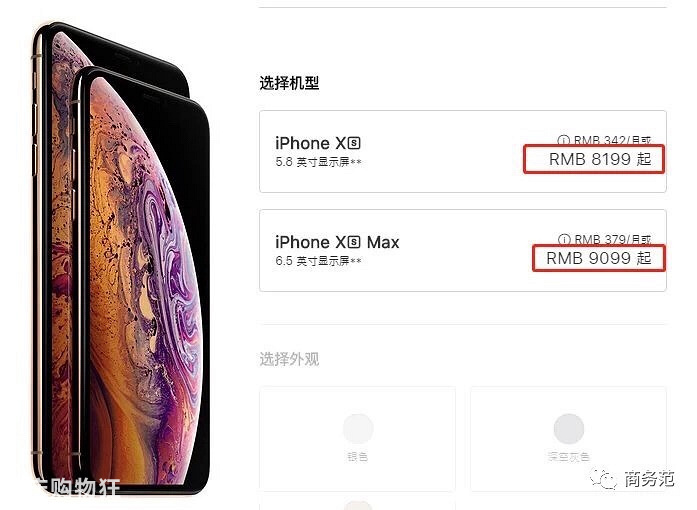
Task: Click the info icon beside RMB 379/月
Action: tap(564, 240)
